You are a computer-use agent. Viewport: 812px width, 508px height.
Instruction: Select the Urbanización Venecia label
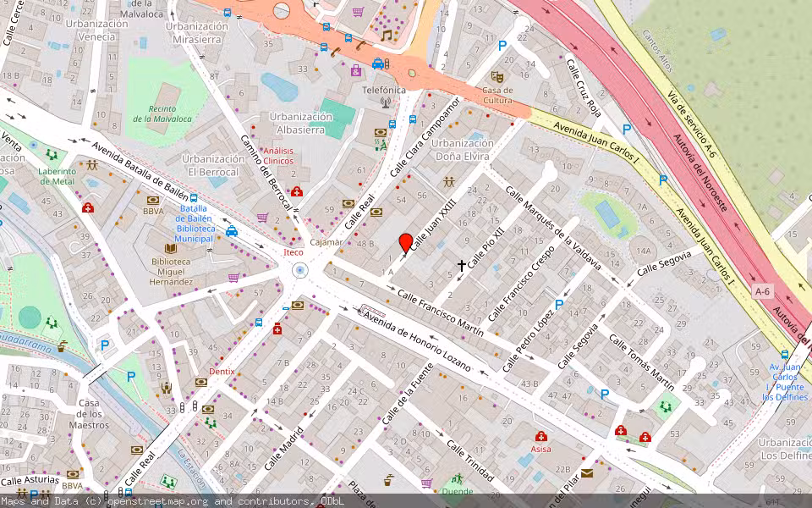click(96, 30)
